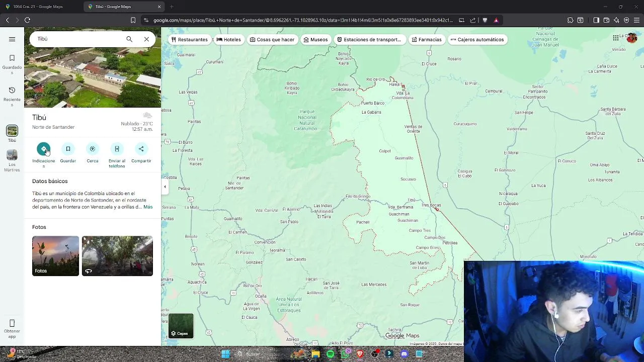Click the Parque Nacional Natural Catatumbo label
Screen dimensions: 644x362
point(307,120)
